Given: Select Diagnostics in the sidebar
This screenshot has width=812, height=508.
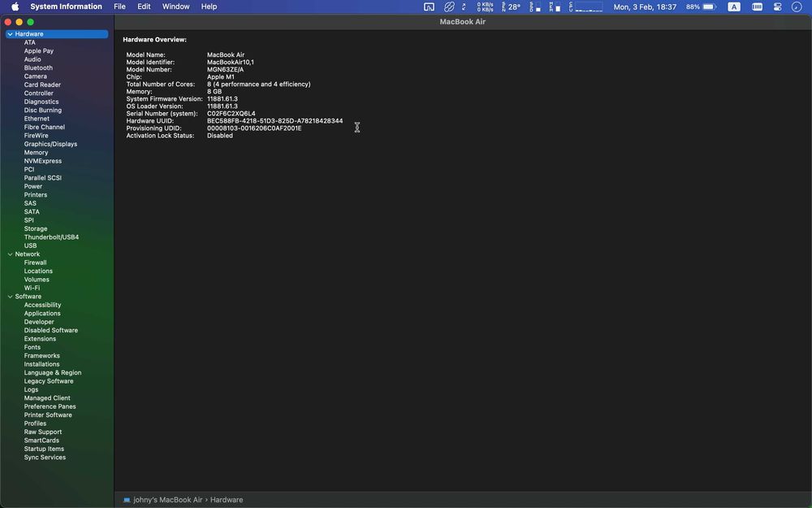Looking at the screenshot, I should tap(41, 102).
